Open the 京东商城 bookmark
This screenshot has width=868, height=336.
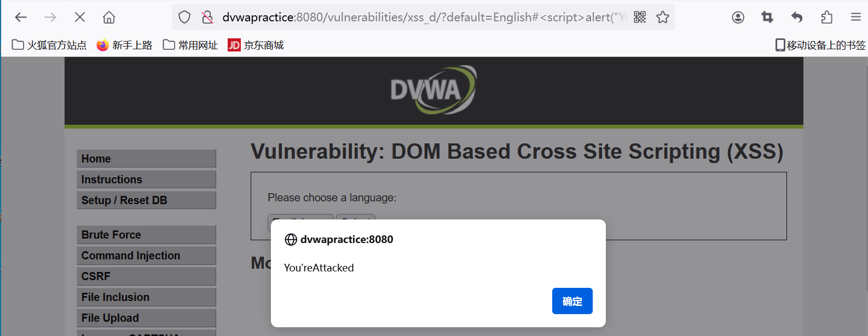point(256,45)
